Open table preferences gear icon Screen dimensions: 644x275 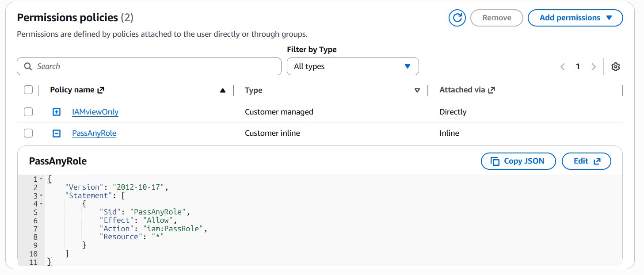click(615, 67)
